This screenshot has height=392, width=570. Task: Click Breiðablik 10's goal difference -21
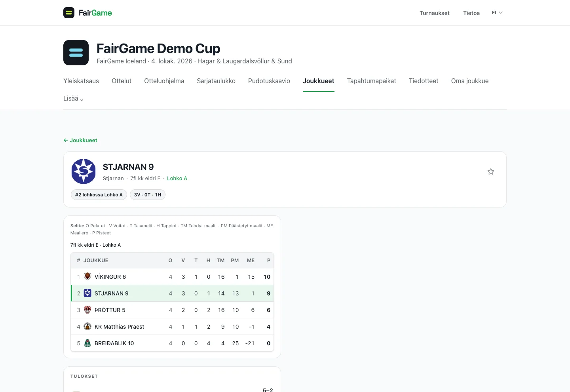coord(250,343)
